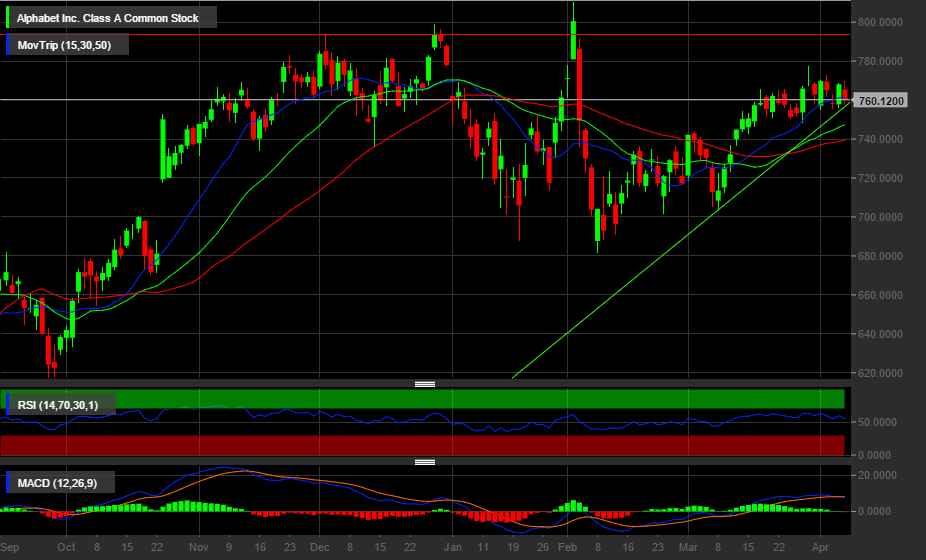
Task: Click the Nov label on the date axis
Action: 199,547
